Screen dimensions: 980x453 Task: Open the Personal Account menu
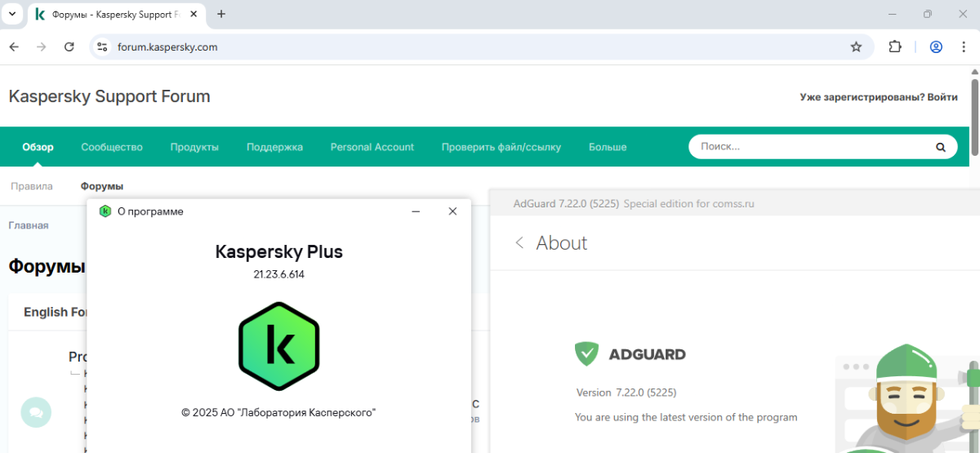pos(372,147)
